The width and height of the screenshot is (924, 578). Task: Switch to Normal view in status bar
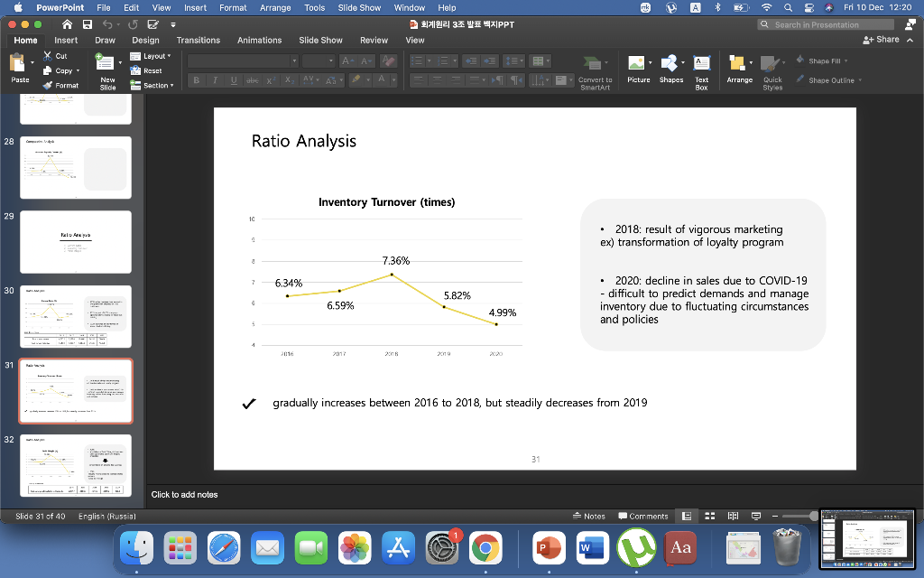pos(687,516)
